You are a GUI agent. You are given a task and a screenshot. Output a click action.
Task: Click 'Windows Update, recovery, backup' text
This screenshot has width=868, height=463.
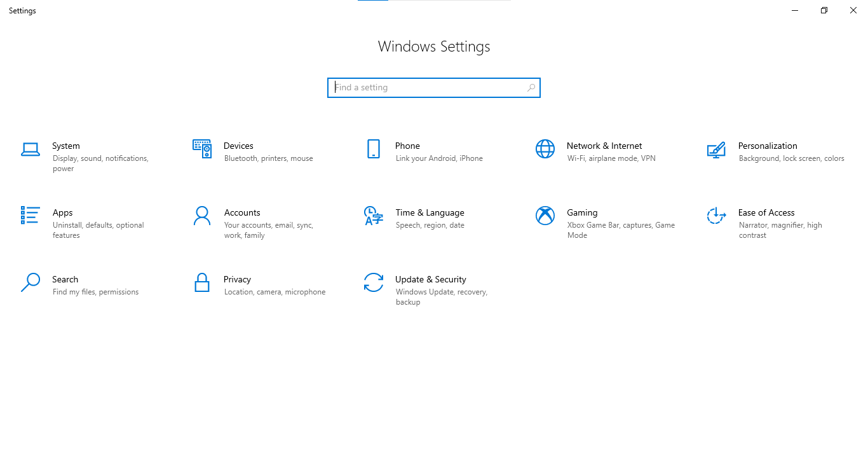(442, 297)
